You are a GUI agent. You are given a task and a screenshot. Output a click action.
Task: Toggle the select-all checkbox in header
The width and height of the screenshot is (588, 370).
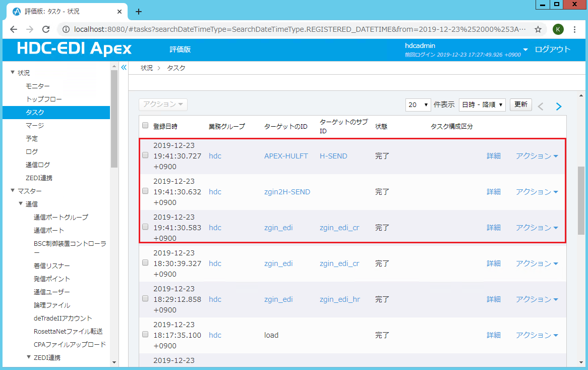point(145,125)
